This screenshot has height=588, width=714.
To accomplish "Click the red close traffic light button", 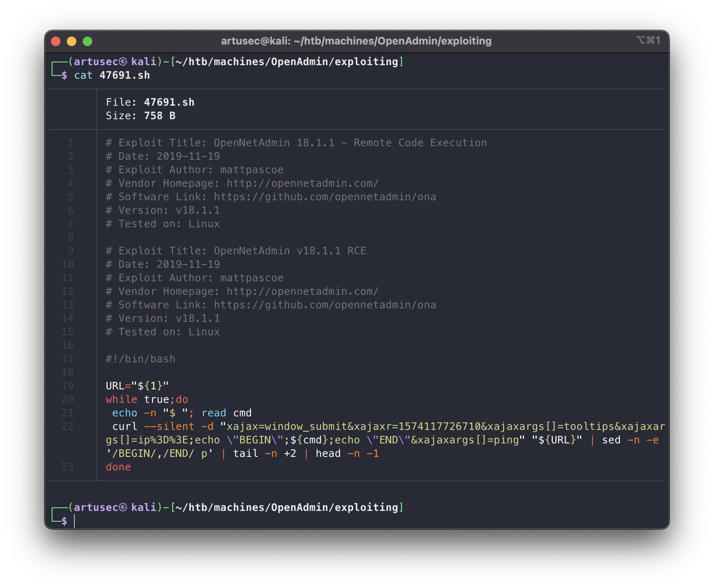I will (56, 41).
